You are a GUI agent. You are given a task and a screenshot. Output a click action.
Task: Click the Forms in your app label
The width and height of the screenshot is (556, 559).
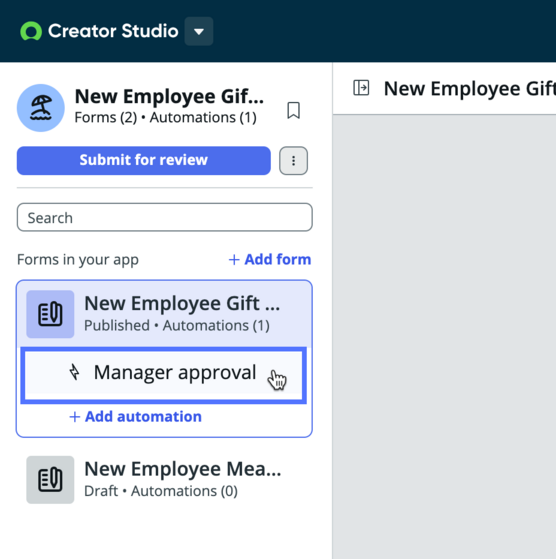[x=78, y=260]
